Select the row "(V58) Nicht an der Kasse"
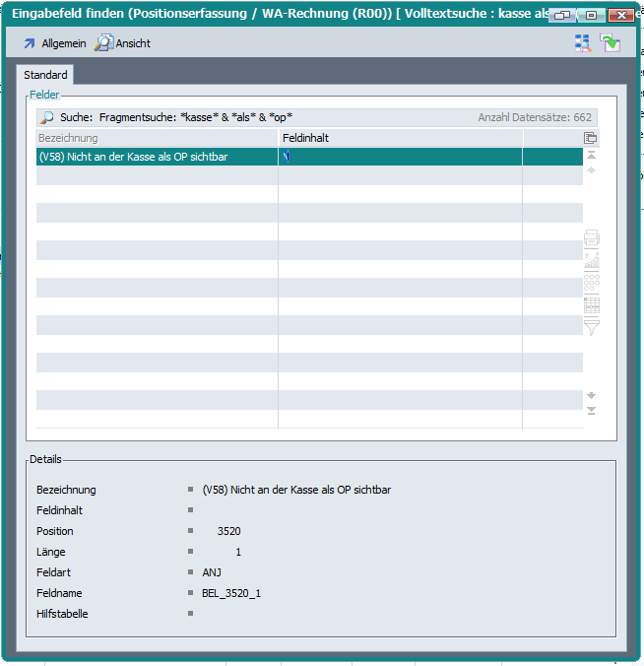The width and height of the screenshot is (644, 666). click(x=157, y=157)
